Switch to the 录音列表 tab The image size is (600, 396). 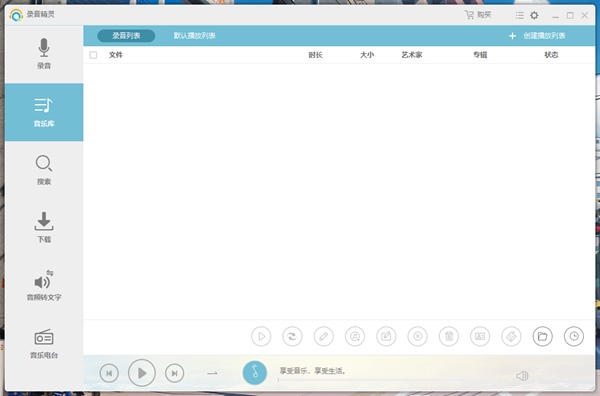click(x=126, y=36)
